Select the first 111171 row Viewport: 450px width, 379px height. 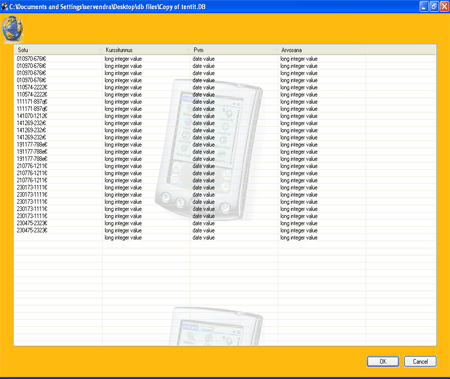pyautogui.click(x=225, y=102)
